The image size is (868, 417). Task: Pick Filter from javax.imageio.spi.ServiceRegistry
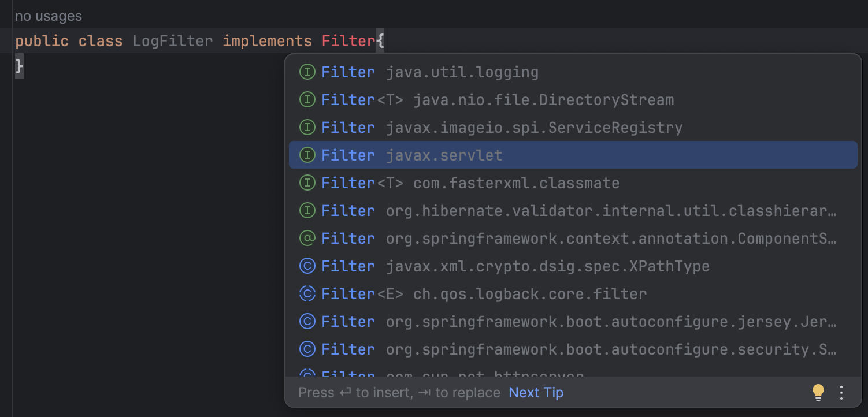click(573, 128)
